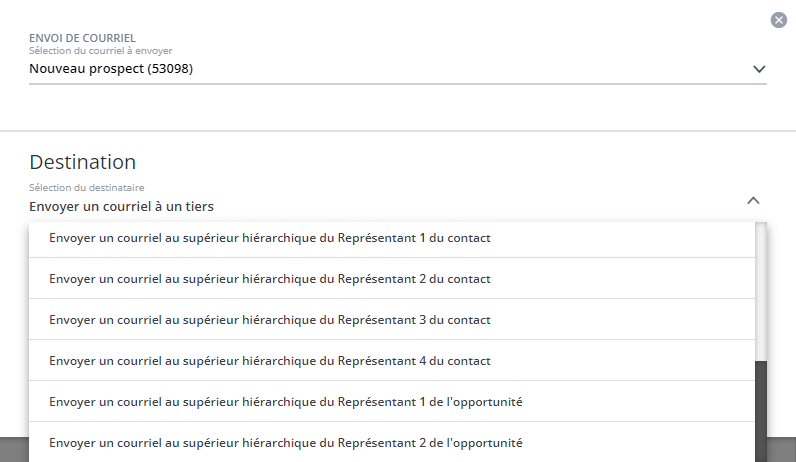796x462 pixels.
Task: Select supérieur hiérarchique du Représentant 4 du contact
Action: [270, 360]
